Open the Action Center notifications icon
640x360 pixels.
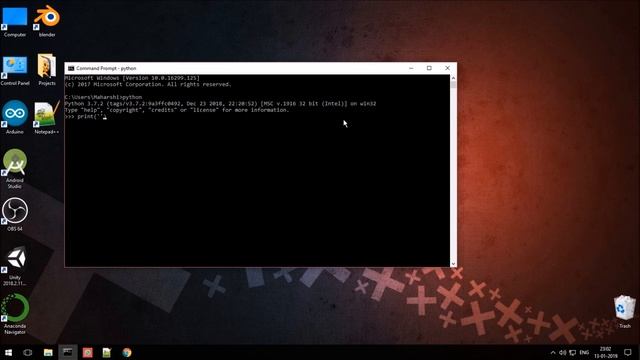[x=628, y=353]
